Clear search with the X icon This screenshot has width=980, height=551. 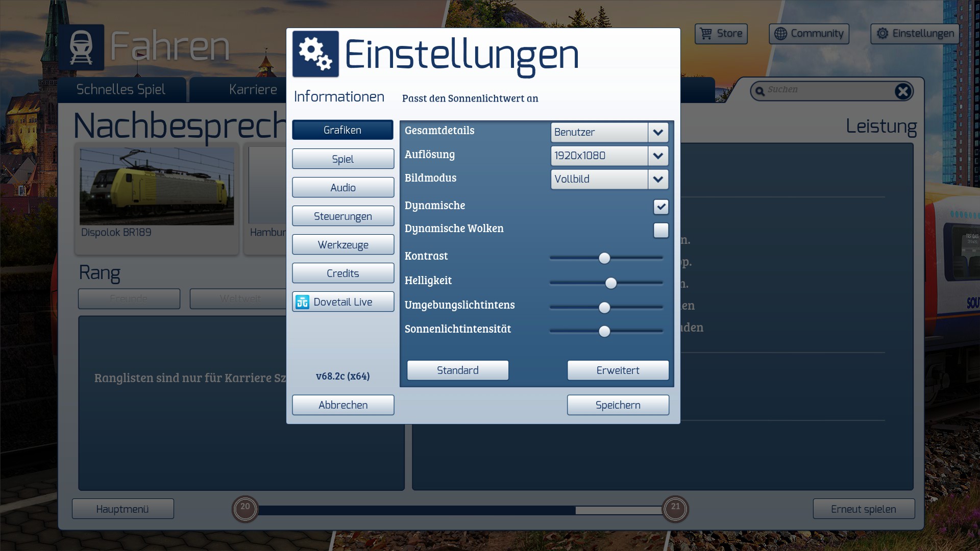coord(903,91)
